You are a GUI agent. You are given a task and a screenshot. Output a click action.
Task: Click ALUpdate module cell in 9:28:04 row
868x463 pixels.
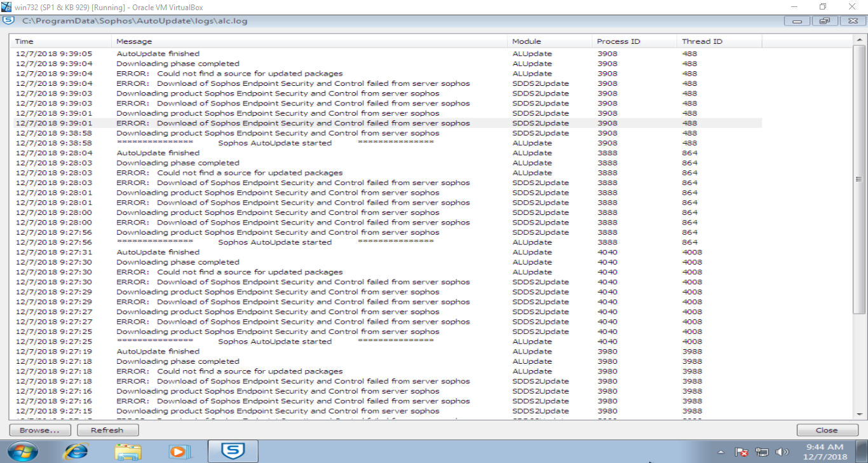pyautogui.click(x=532, y=153)
